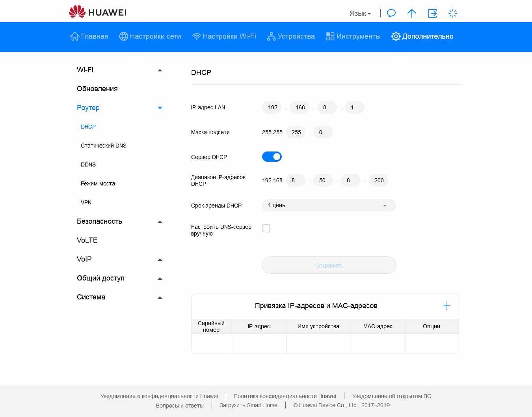Click the logout icon in header
532x417 pixels.
[432, 13]
